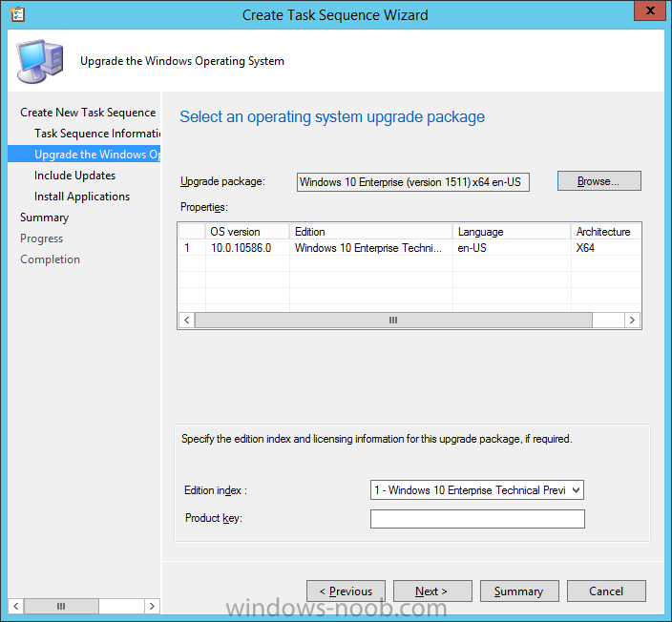Image resolution: width=672 pixels, height=622 pixels.
Task: Sort by the Edition column header
Action: click(370, 231)
